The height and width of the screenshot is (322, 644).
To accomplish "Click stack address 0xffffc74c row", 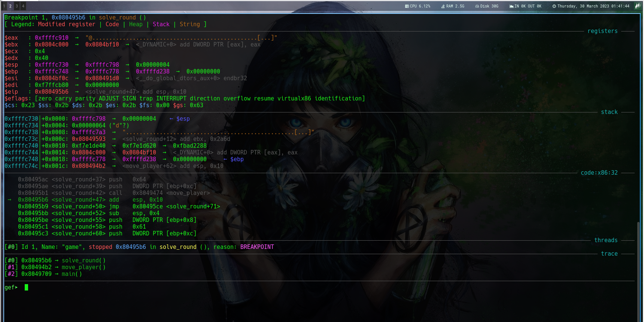I will [114, 166].
